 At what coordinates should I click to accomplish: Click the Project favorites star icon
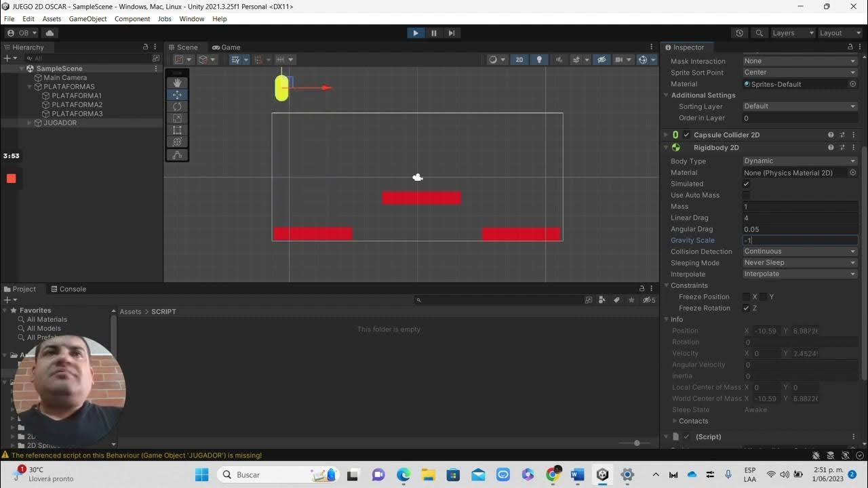[631, 300]
